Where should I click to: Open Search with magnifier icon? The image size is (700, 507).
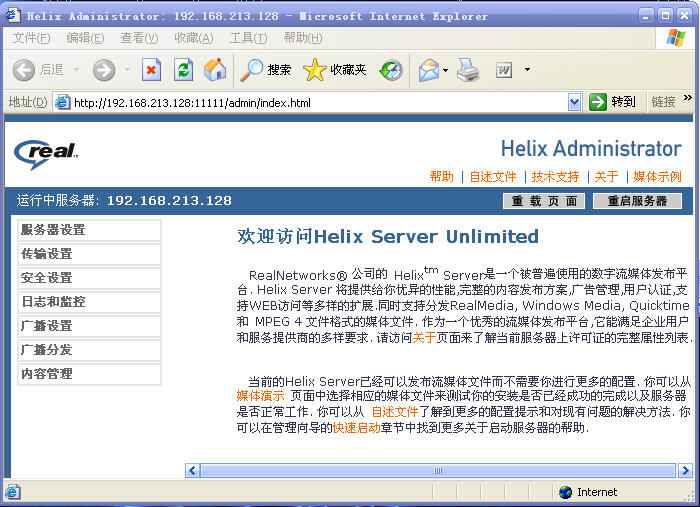tap(251, 70)
